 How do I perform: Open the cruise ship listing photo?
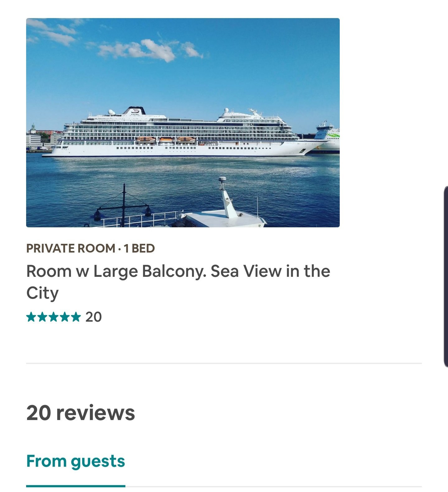(x=183, y=122)
